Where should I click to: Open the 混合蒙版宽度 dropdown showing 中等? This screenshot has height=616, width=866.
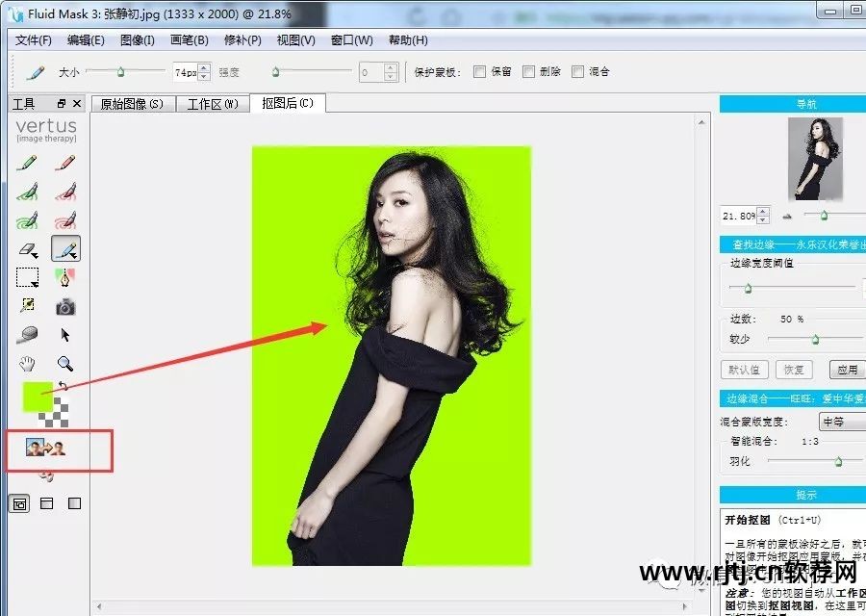[x=842, y=422]
